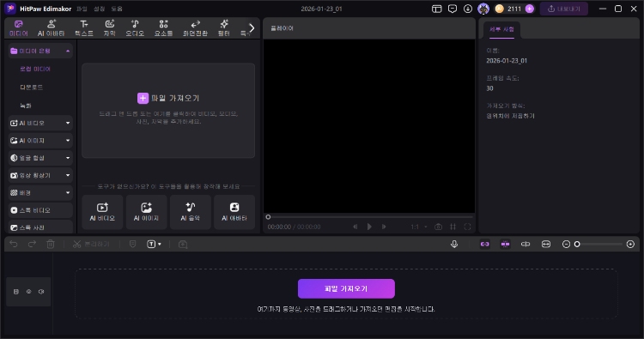Open 스톡 비디오 in the sidebar

coord(40,210)
